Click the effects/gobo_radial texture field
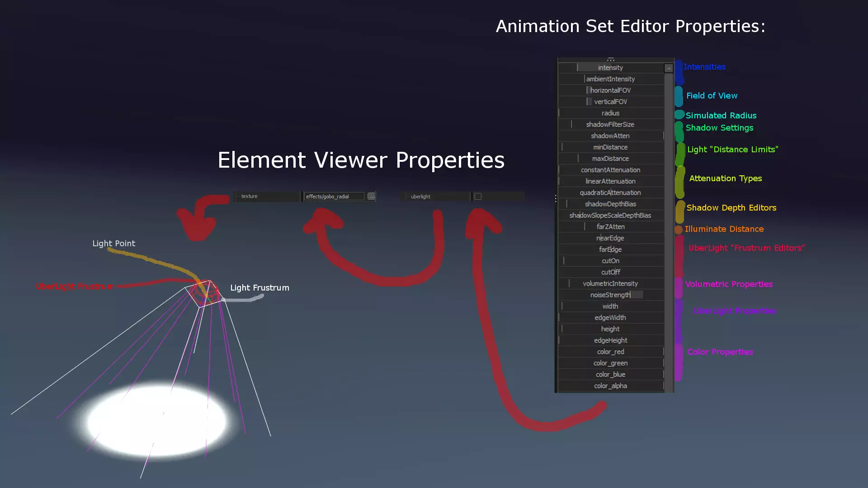 [334, 197]
